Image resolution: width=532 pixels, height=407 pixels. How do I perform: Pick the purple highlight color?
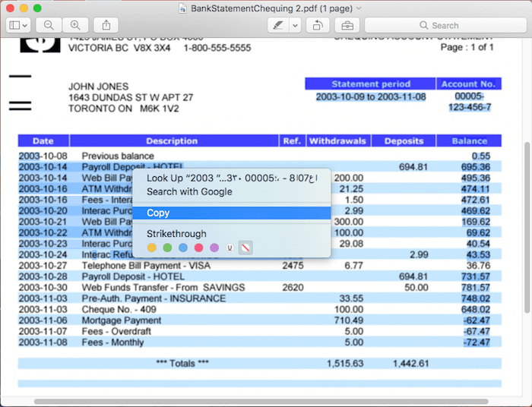coord(214,248)
